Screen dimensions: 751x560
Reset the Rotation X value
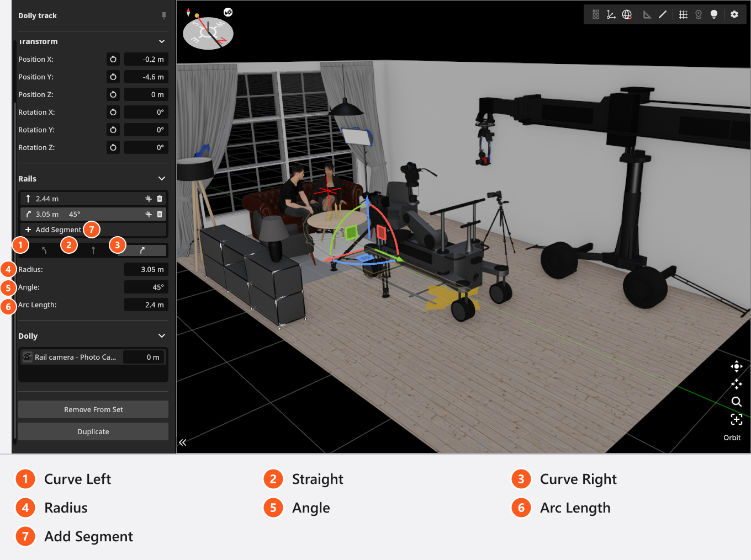click(x=113, y=112)
